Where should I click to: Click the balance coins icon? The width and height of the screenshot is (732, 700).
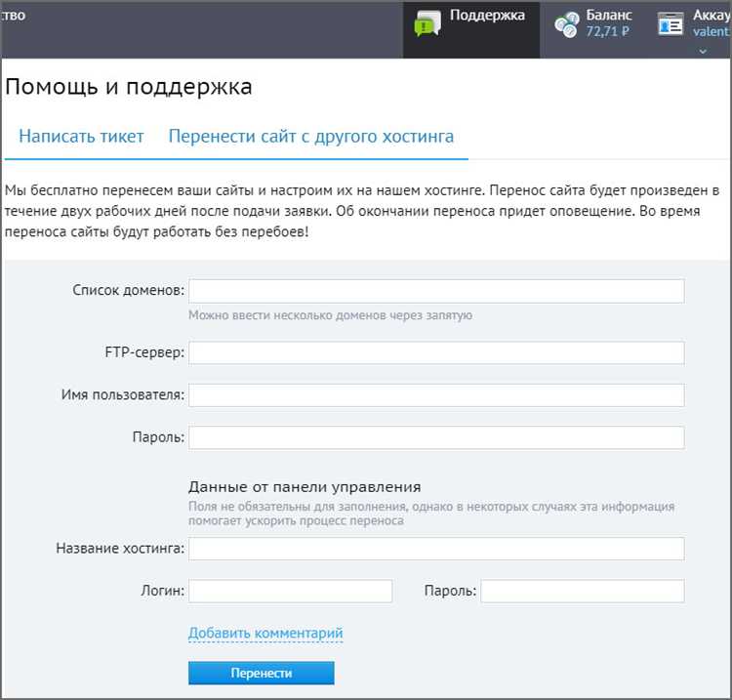[567, 24]
